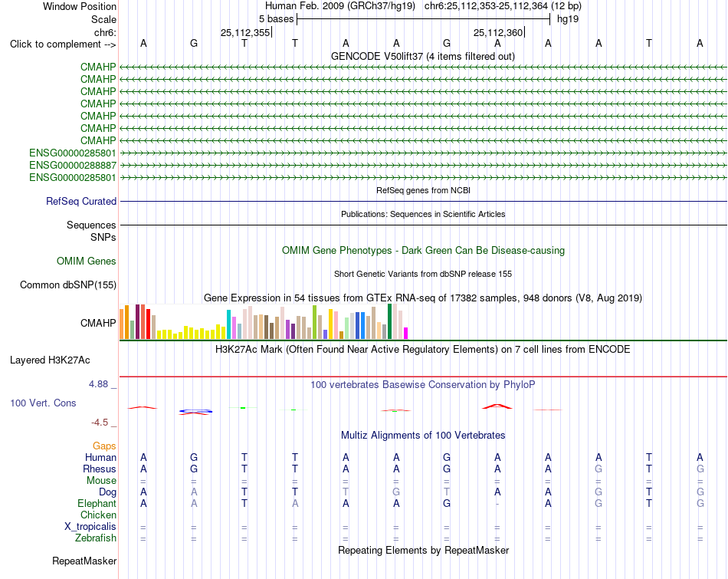Click the -4.5 PhyloP lower scale value

coord(100,423)
